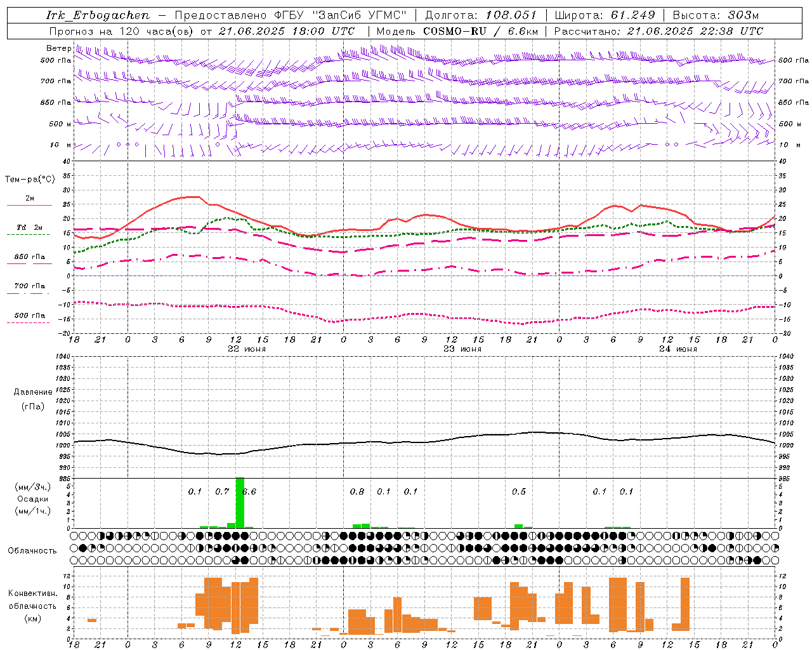Viewport: 812px width, 650px height.
Task: Click the (км) unit under convective cloud label
Action: coord(33,618)
